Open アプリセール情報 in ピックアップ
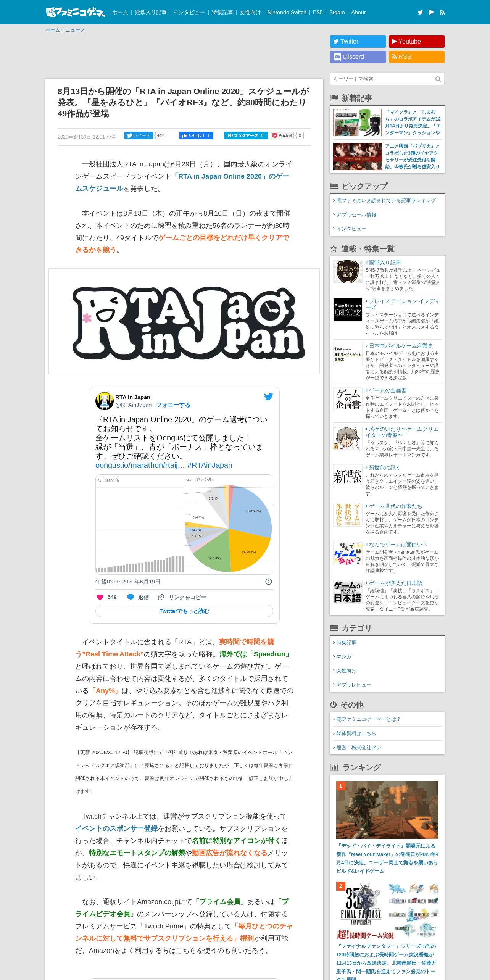Image resolution: width=490 pixels, height=980 pixels. click(356, 215)
